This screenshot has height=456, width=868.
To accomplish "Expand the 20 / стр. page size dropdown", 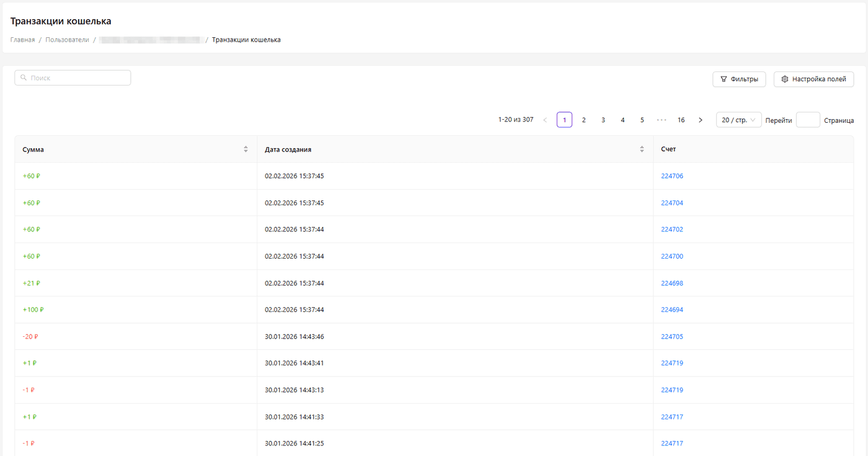I will tap(738, 120).
